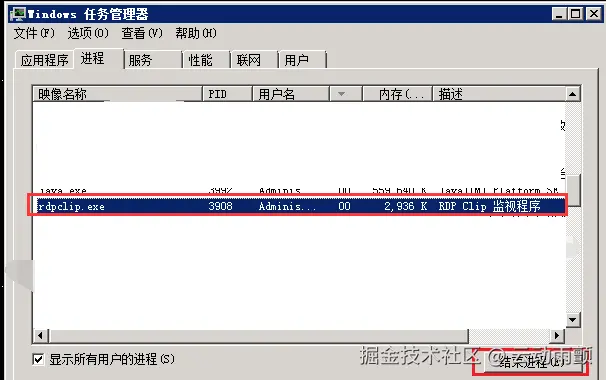Sort by 描述 column header

click(x=499, y=94)
